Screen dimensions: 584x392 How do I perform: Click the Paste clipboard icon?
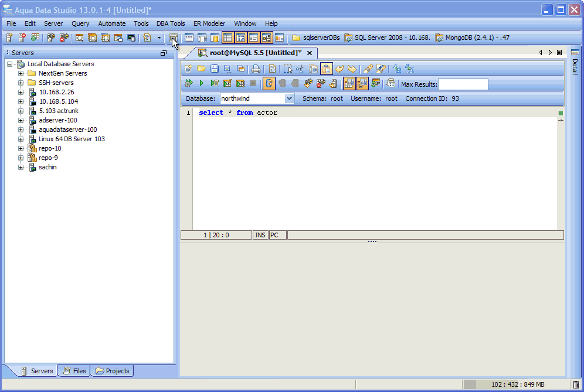pos(326,69)
